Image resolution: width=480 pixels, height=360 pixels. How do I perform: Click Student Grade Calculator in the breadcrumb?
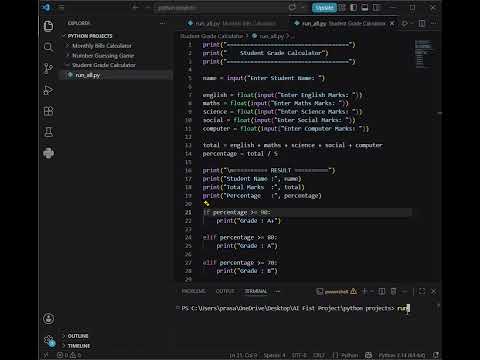(212, 36)
